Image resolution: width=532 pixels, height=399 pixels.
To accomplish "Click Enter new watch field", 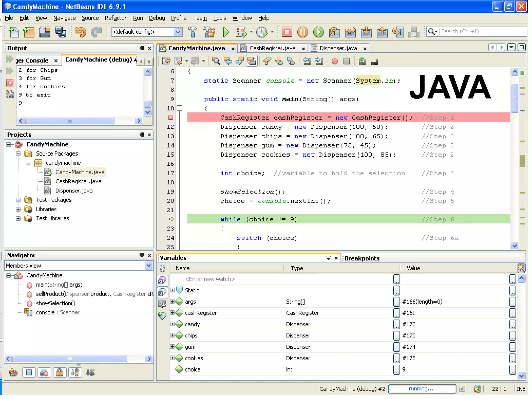I will (210, 279).
